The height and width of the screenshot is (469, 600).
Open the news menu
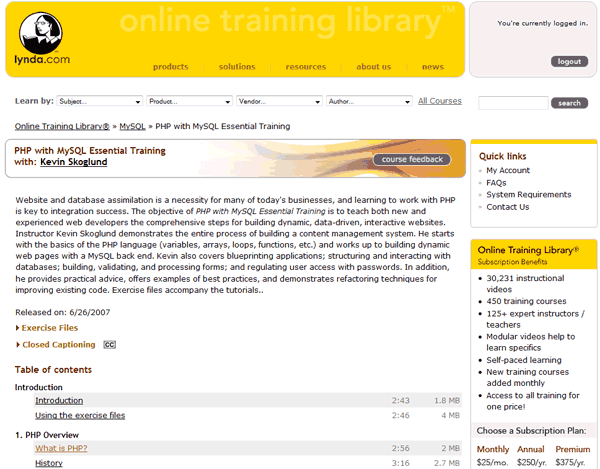pos(433,67)
